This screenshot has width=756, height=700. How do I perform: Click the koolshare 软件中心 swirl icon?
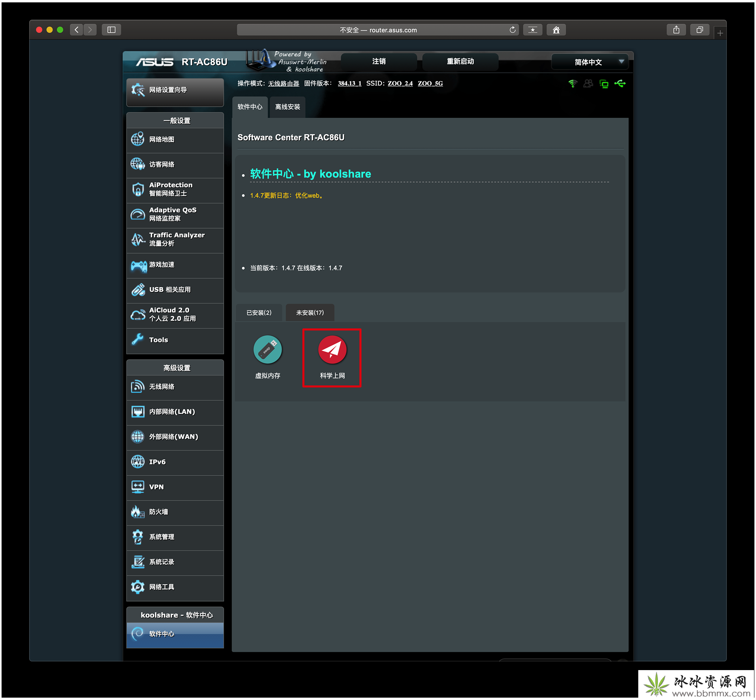point(138,634)
